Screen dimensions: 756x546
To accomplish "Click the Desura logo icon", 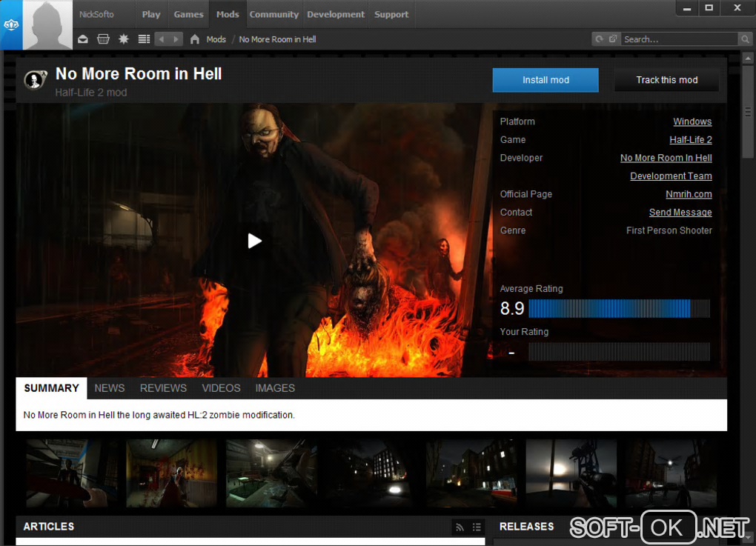I will pyautogui.click(x=10, y=24).
